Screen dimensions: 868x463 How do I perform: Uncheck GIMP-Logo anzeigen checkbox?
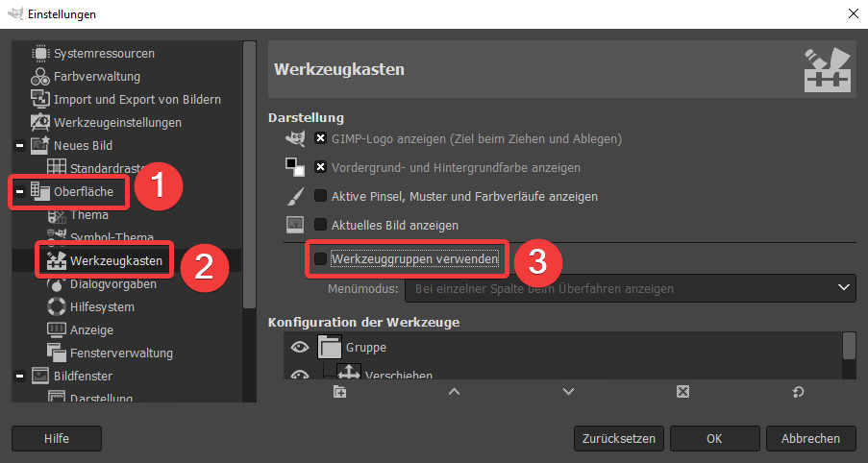(x=320, y=138)
